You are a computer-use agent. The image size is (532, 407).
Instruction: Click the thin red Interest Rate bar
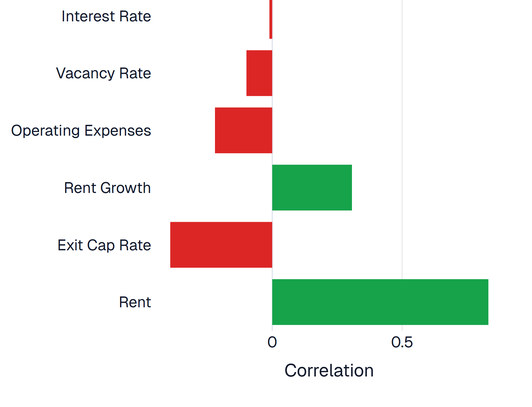pos(271,19)
